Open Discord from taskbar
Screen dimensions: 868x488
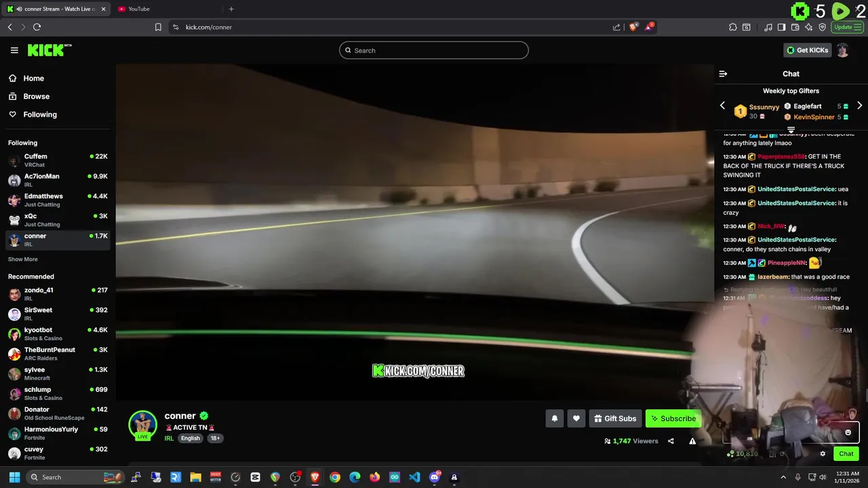[435, 477]
